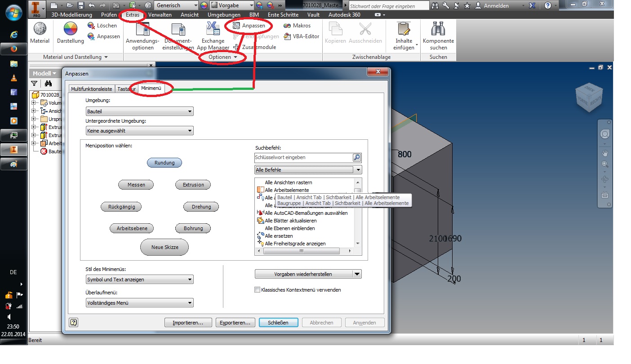631x364 pixels.
Task: Click the dialog help icon at bottom left
Action: pos(74,322)
